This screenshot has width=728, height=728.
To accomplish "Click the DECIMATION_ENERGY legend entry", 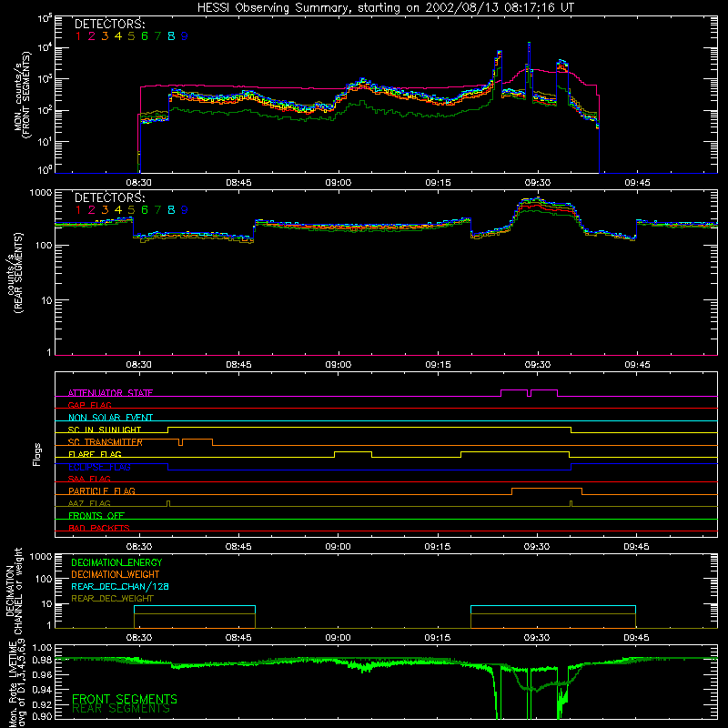I will click(116, 562).
